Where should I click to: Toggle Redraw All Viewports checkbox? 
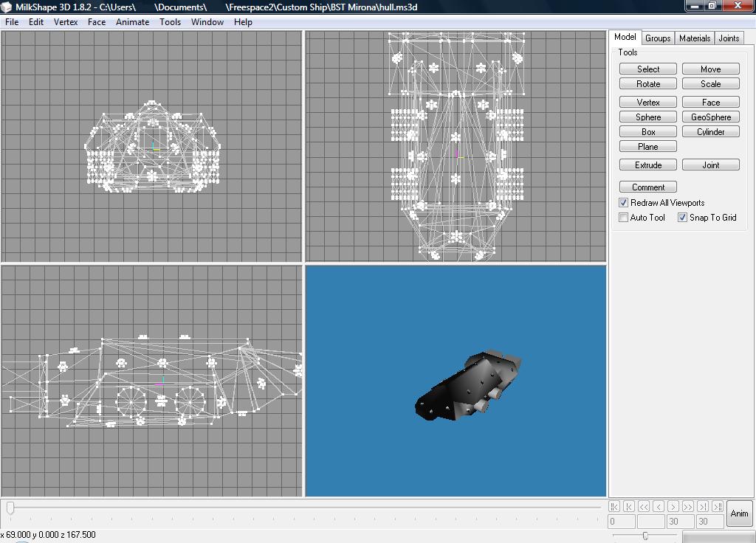[x=623, y=203]
